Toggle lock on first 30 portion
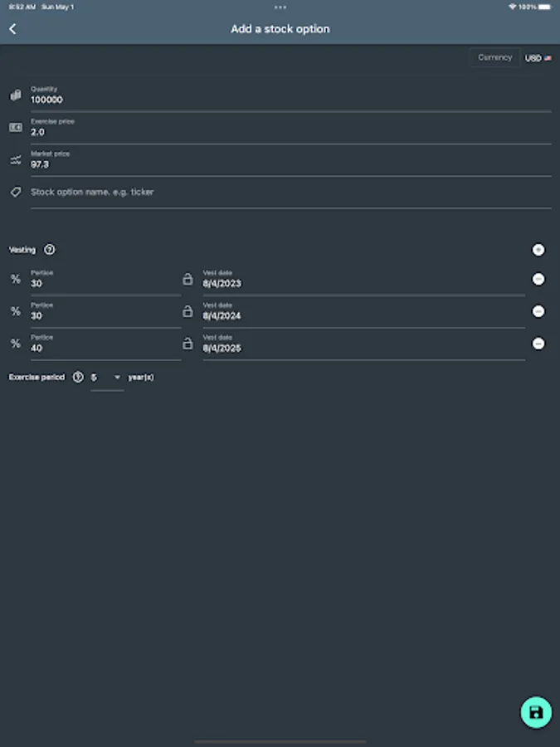 187,280
